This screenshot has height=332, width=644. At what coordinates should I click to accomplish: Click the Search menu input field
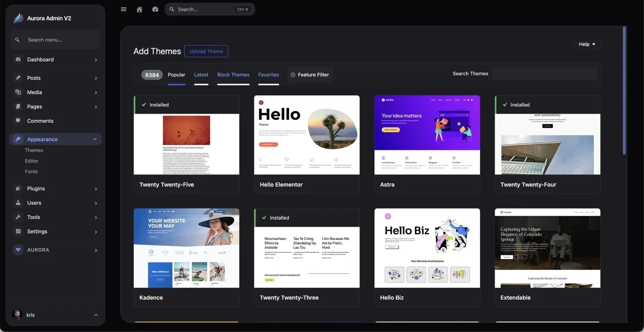point(55,40)
